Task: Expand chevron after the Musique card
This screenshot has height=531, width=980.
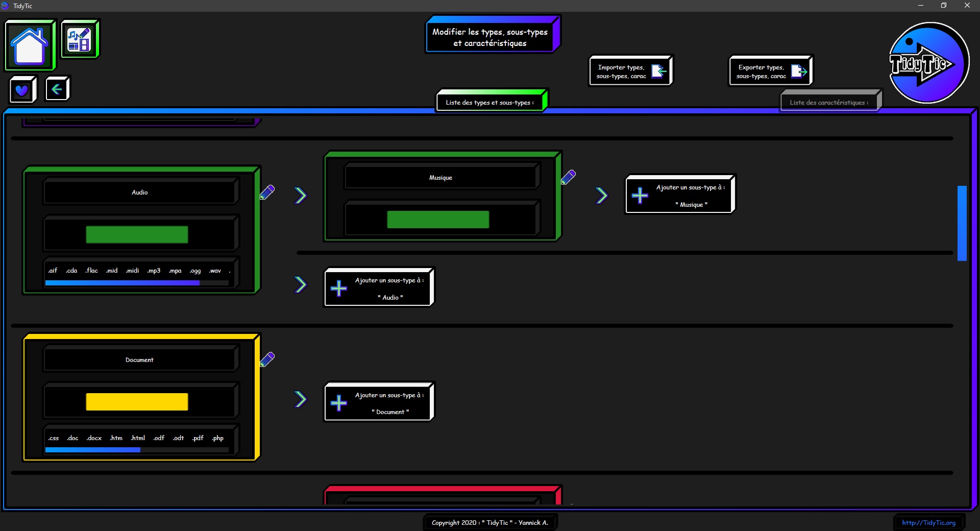Action: [x=602, y=196]
